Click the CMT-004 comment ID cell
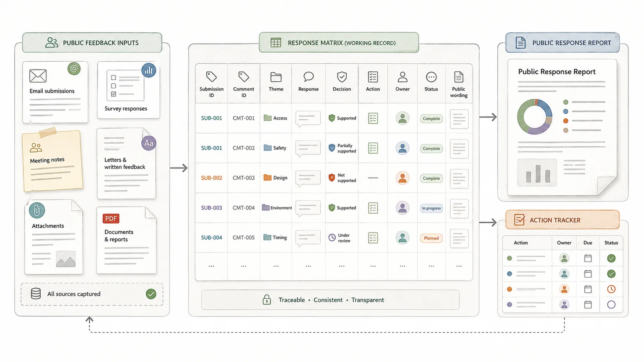Image resolution: width=644 pixels, height=362 pixels. tap(244, 208)
